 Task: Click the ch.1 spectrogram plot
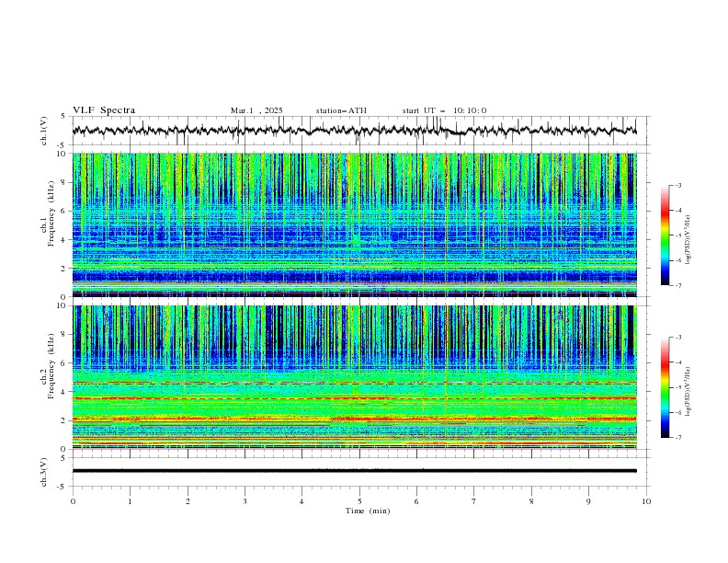click(x=355, y=224)
